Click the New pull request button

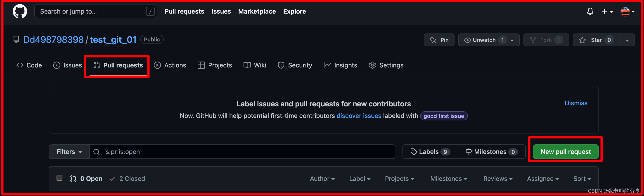pos(566,152)
